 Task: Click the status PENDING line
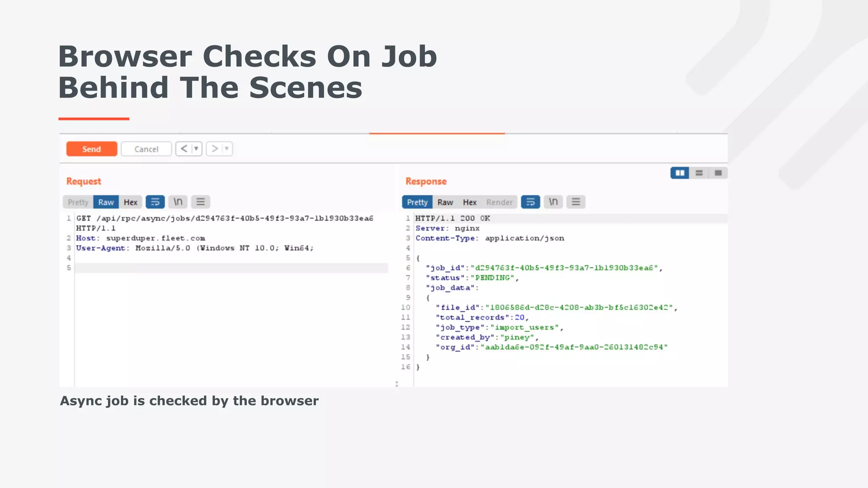[472, 278]
